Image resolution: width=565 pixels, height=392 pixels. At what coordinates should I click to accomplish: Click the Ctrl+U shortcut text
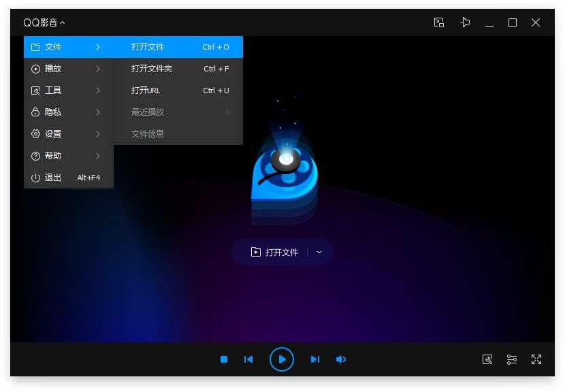[x=216, y=91]
